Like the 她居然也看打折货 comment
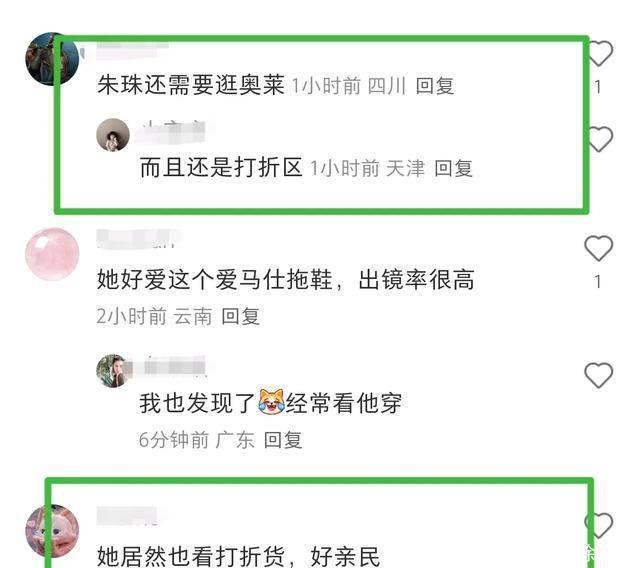 [598, 525]
